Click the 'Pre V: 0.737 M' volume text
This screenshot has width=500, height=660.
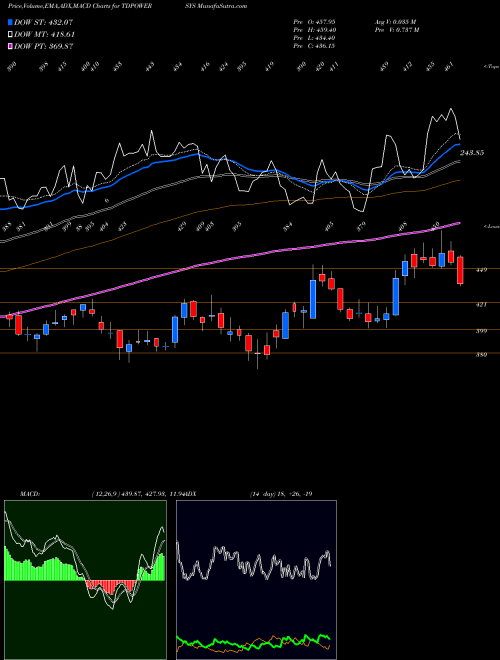click(397, 30)
